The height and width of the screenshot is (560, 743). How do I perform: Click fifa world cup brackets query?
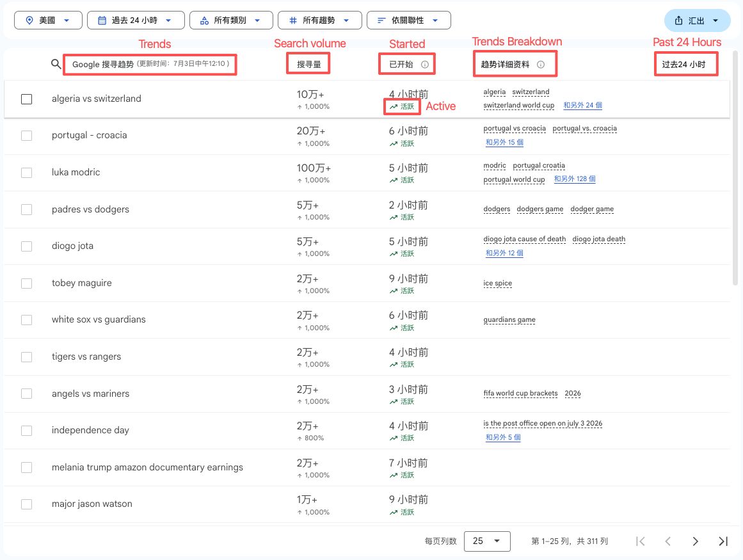pyautogui.click(x=520, y=393)
